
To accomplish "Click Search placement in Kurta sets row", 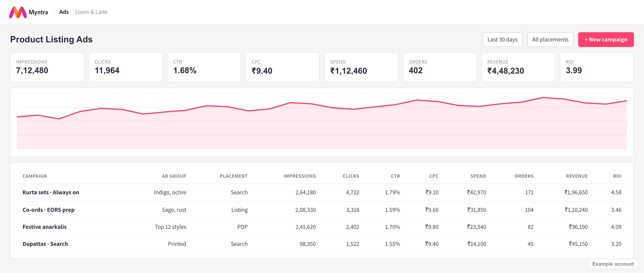I will coord(239,192).
